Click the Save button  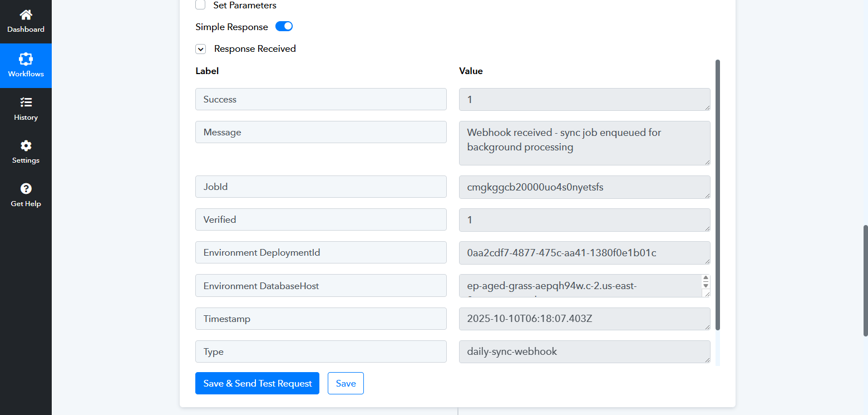346,383
